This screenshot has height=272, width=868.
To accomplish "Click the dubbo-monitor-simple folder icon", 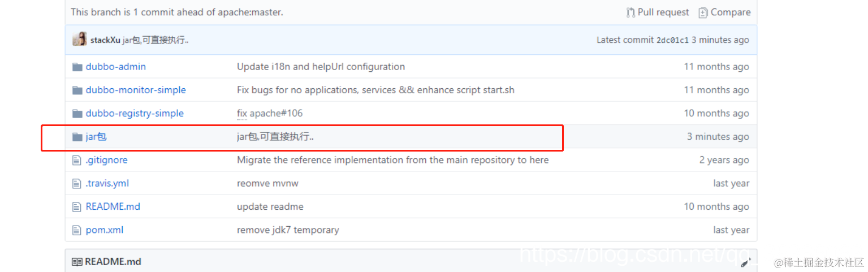I will point(77,90).
